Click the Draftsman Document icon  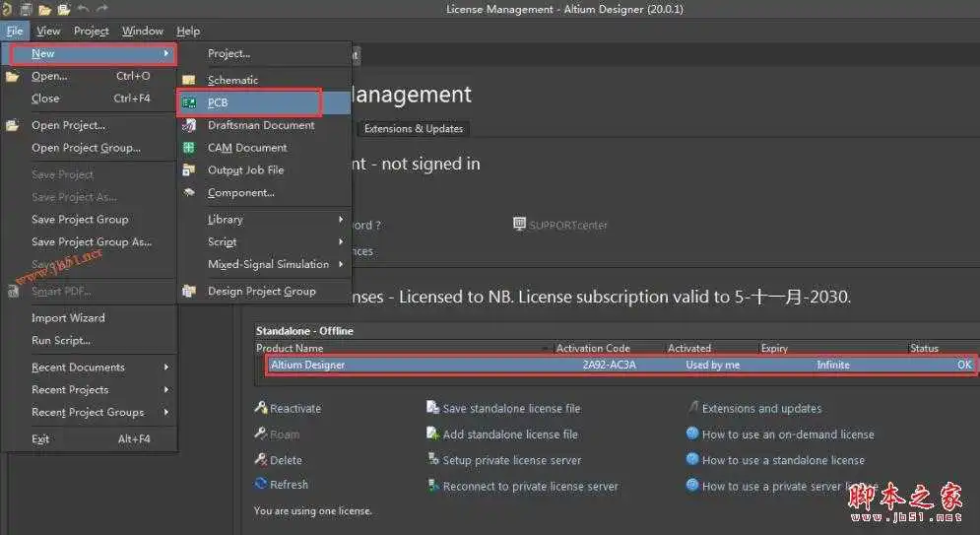point(188,125)
